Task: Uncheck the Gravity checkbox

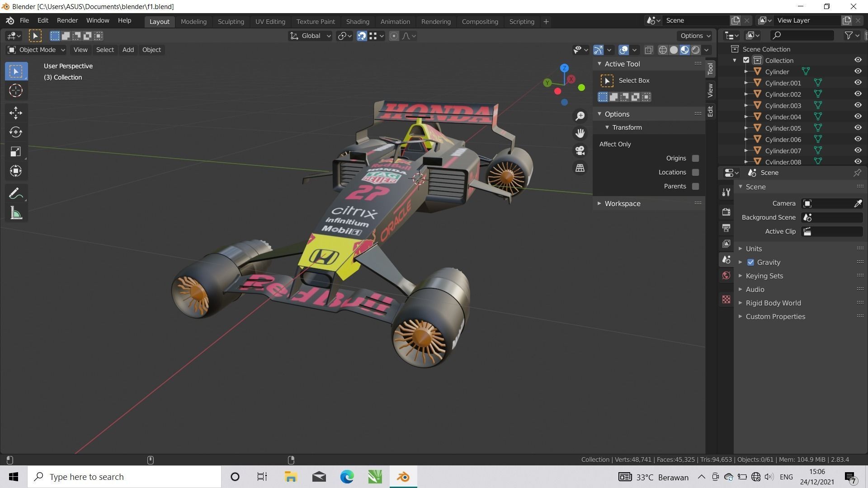Action: click(x=750, y=263)
